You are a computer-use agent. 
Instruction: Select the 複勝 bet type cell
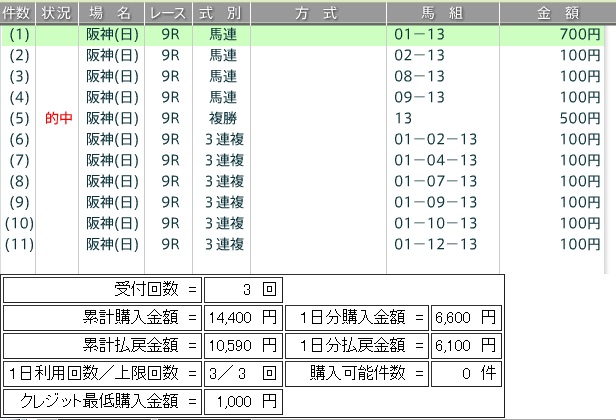tap(223, 118)
